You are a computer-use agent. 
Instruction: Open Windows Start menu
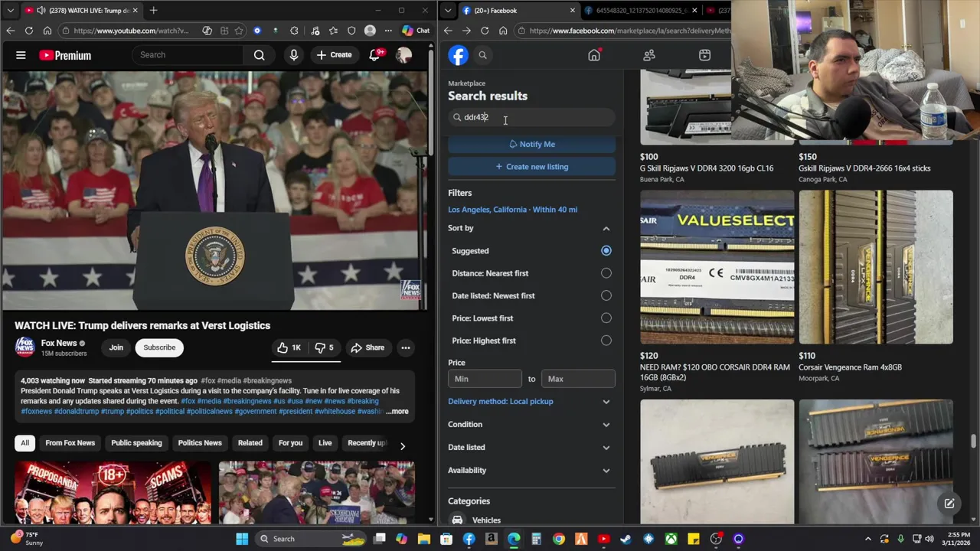pyautogui.click(x=242, y=539)
